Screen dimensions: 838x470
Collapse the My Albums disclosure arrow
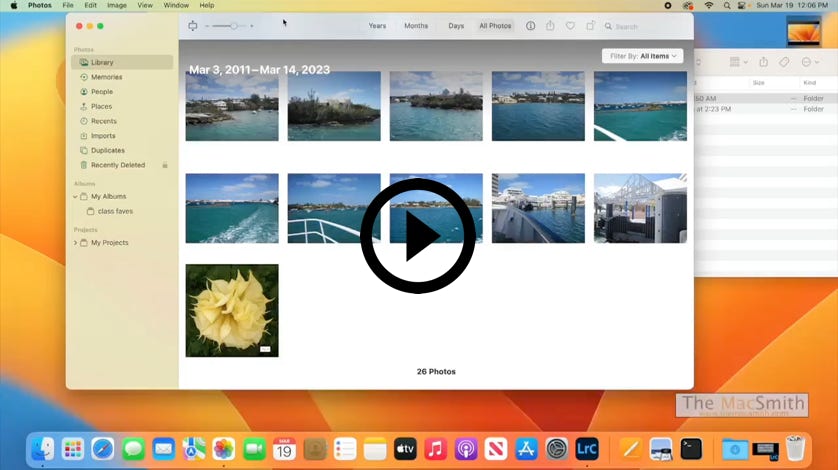[75, 197]
